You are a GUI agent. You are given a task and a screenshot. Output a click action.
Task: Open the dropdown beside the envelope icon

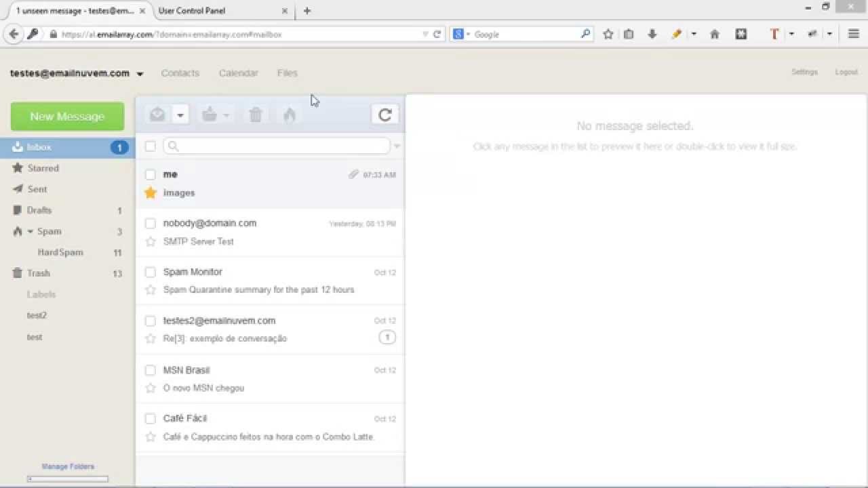click(180, 115)
